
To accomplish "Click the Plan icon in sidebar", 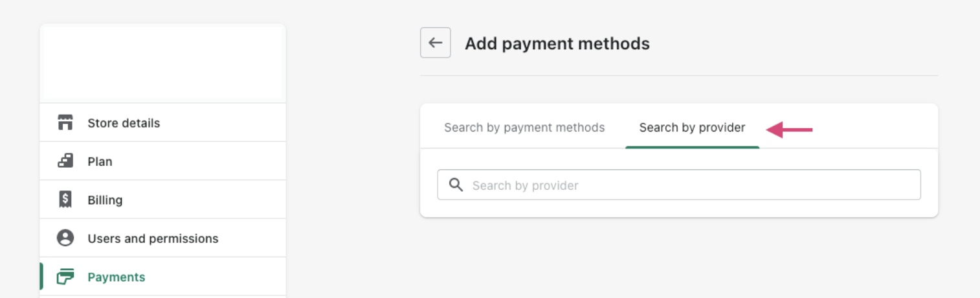I will pos(65,161).
